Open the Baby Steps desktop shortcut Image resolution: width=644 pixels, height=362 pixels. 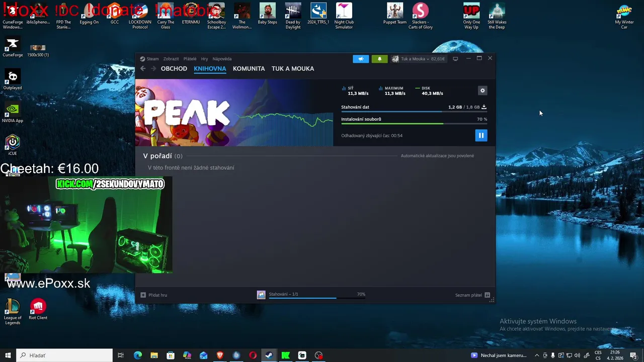click(x=267, y=14)
